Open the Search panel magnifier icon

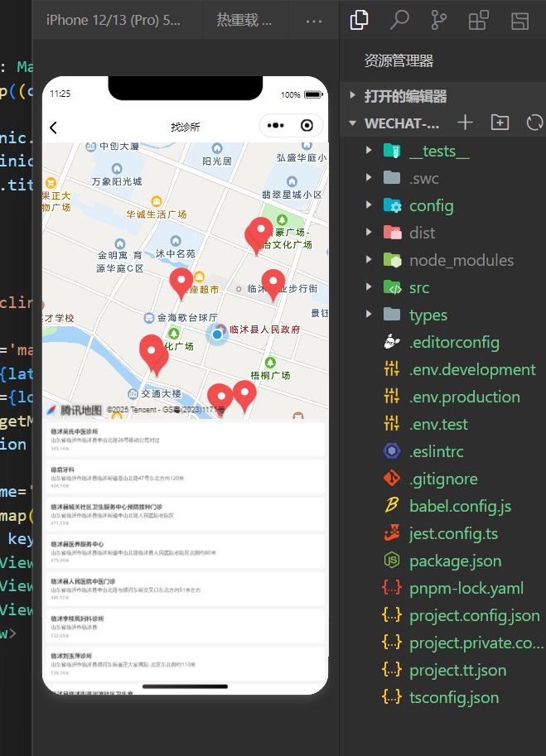click(399, 20)
